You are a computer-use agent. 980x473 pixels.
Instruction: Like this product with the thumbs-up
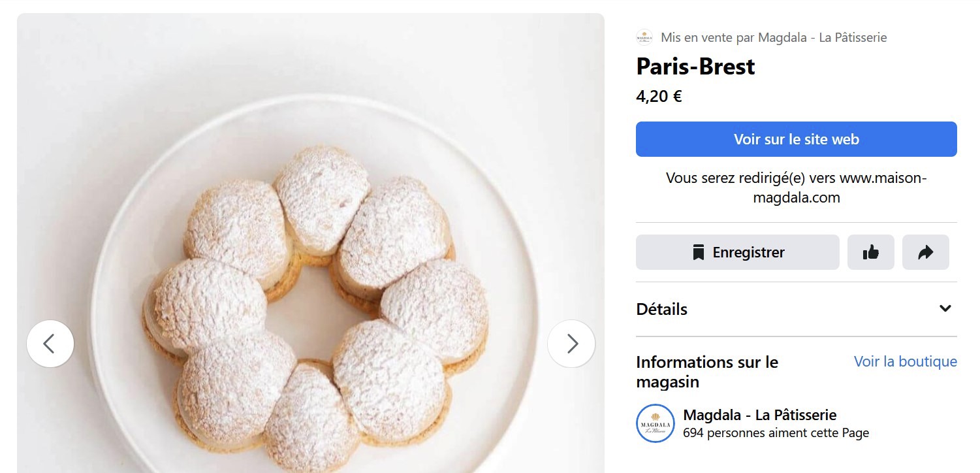(x=870, y=252)
